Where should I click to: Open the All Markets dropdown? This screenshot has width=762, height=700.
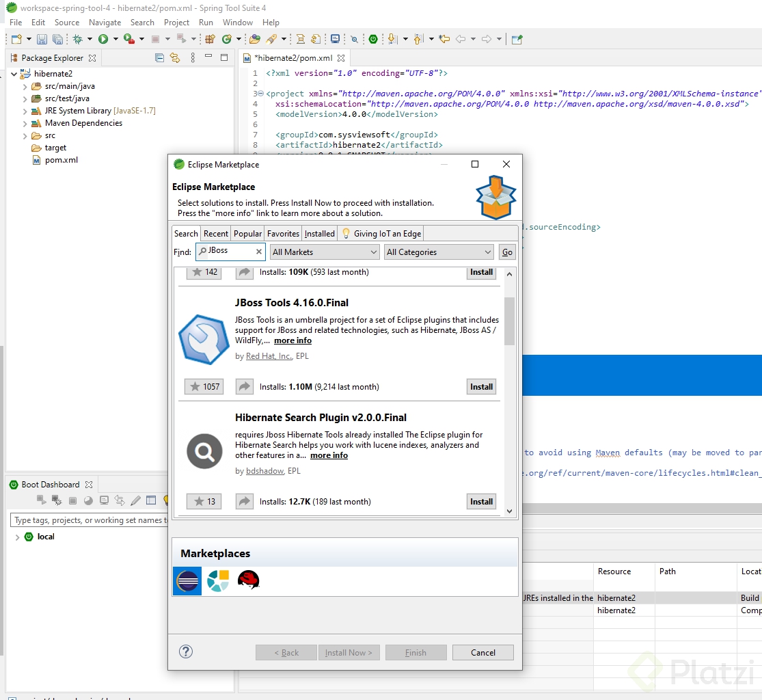point(325,252)
